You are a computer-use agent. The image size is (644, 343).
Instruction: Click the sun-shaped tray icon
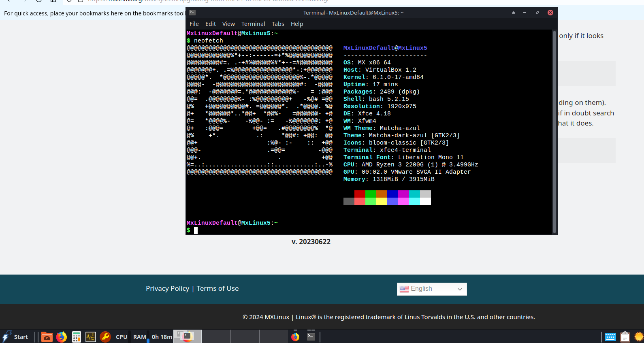tap(639, 337)
